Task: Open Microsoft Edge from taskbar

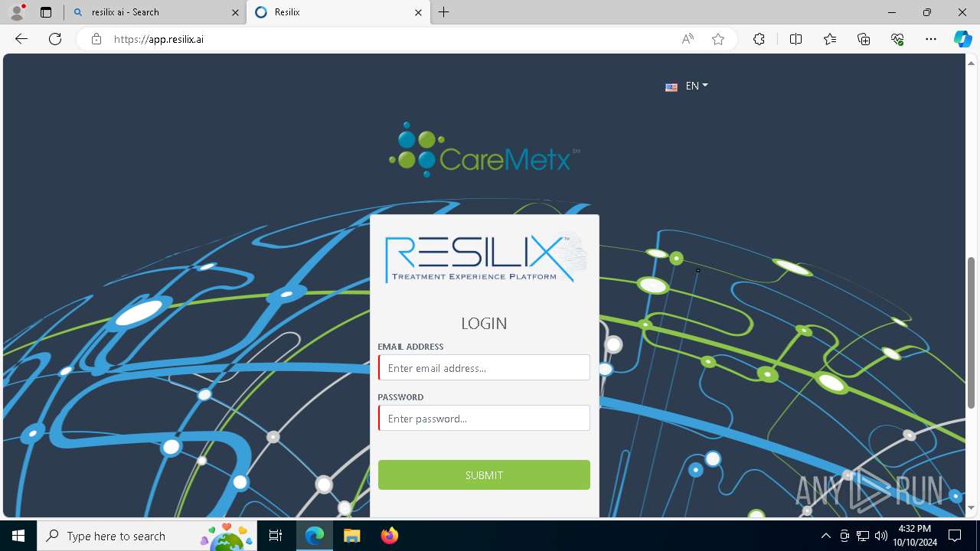Action: coord(315,536)
